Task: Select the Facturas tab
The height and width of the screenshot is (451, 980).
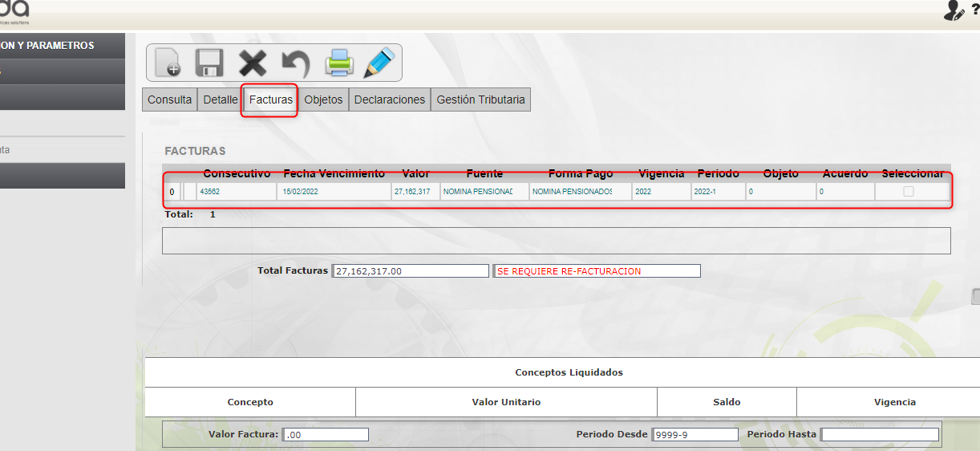Action: click(270, 100)
